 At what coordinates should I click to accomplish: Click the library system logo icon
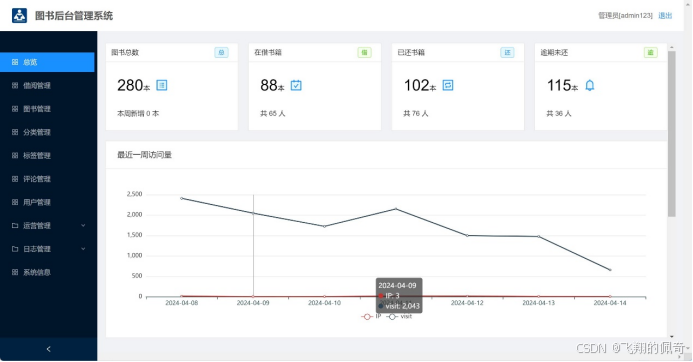pyautogui.click(x=19, y=15)
